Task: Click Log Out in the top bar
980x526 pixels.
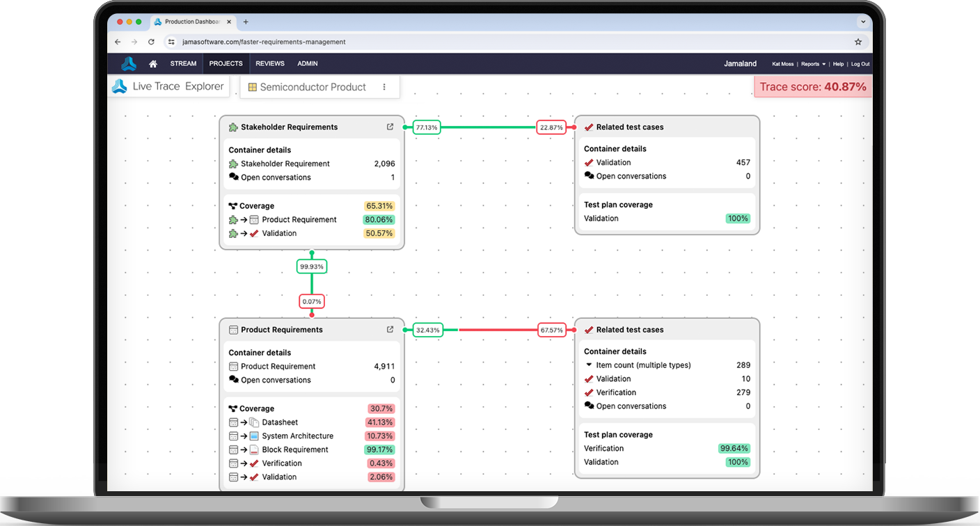Action: click(860, 63)
